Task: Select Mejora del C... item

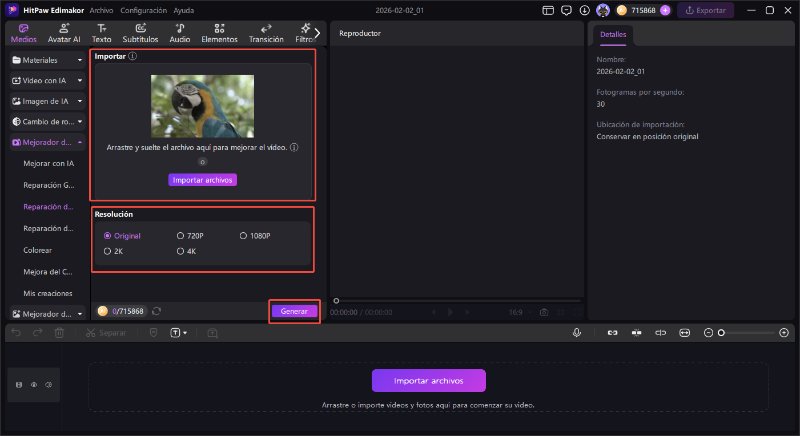Action: (47, 272)
